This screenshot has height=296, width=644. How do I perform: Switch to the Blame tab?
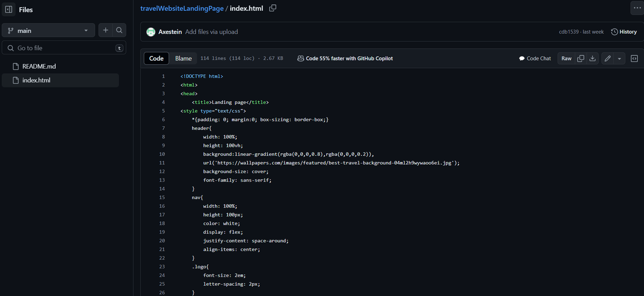pyautogui.click(x=184, y=58)
